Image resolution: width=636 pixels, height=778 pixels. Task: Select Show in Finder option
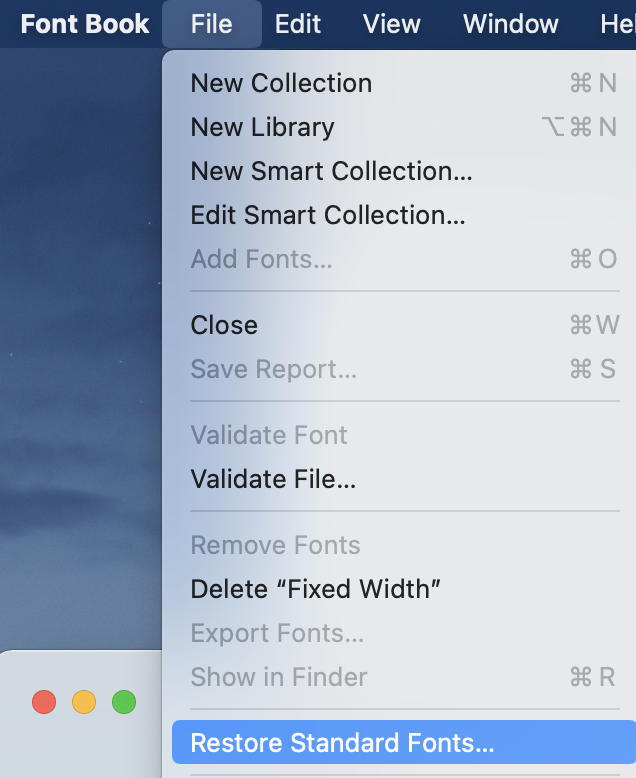tap(279, 677)
